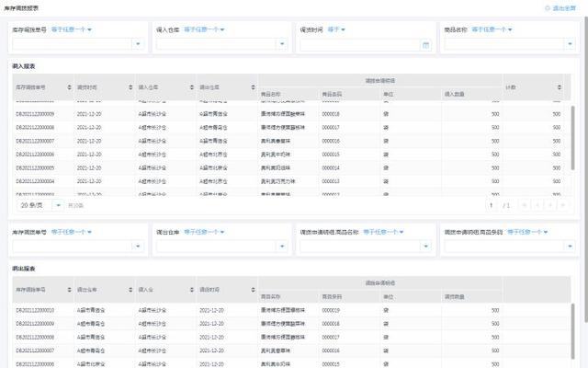Select DB202112200008 in 调入报表 table
Image resolution: width=588 pixels, height=368 pixels.
[x=35, y=127]
